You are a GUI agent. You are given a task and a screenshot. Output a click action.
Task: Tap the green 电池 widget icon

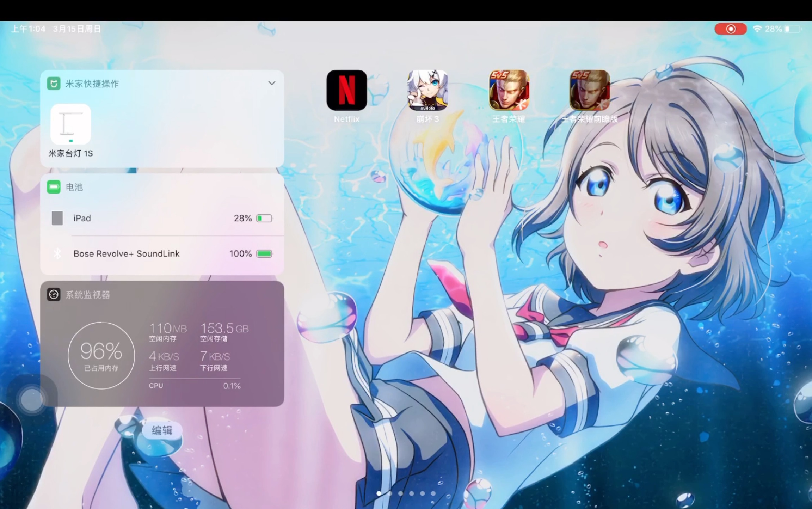(54, 187)
